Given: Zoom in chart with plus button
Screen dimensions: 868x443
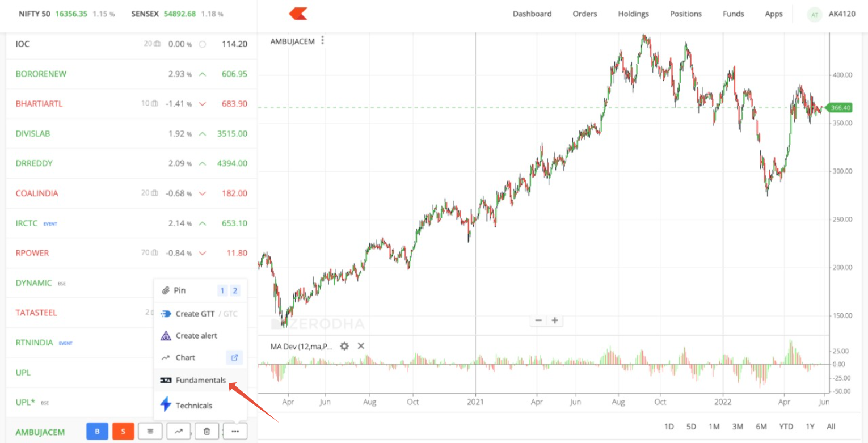Looking at the screenshot, I should point(555,320).
